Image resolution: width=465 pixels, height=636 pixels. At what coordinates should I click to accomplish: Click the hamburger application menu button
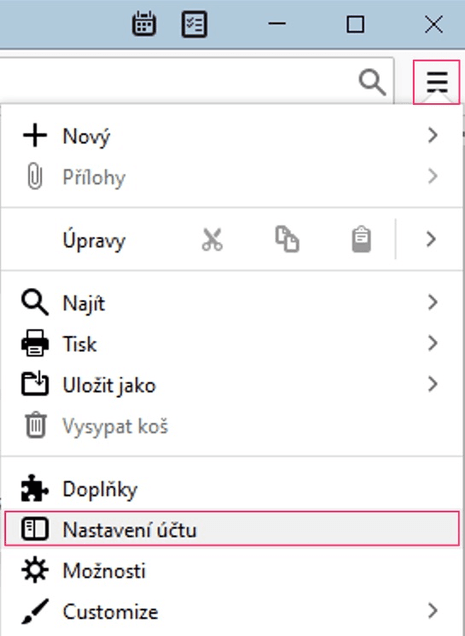point(437,82)
